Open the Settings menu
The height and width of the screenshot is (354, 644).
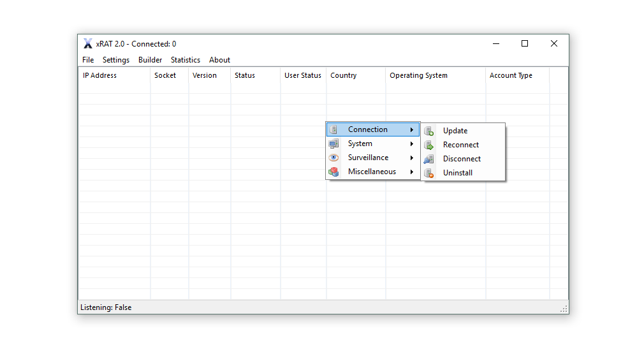coord(116,60)
